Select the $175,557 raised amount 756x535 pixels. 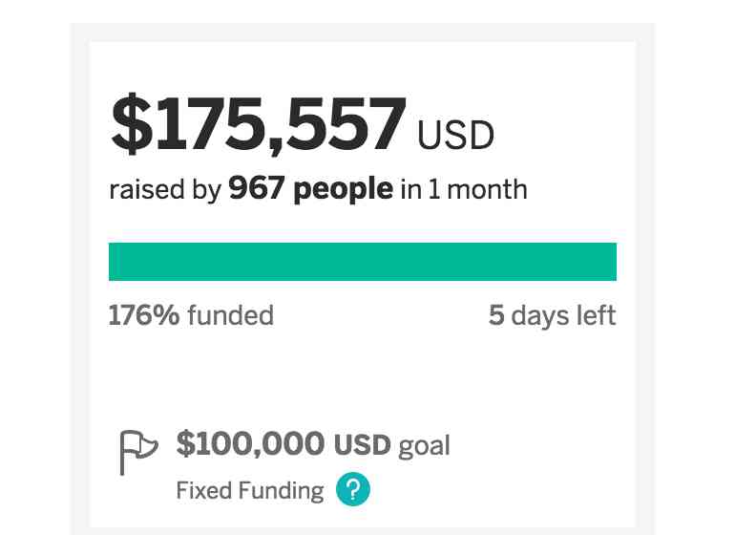pos(259,126)
